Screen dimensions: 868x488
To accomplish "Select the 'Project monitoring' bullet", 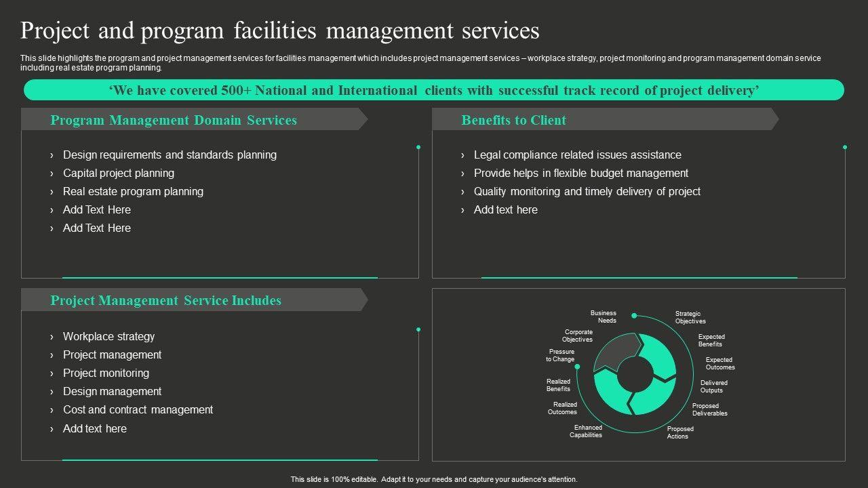I will coord(106,373).
